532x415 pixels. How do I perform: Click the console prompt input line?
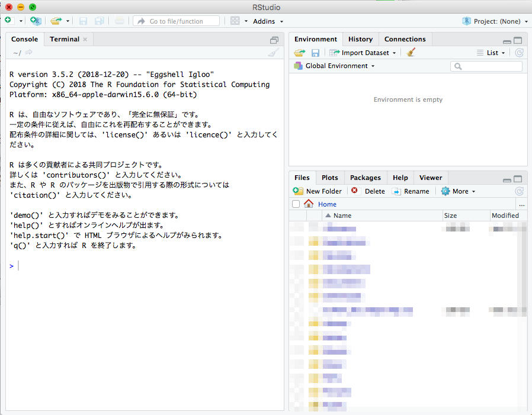(x=145, y=266)
